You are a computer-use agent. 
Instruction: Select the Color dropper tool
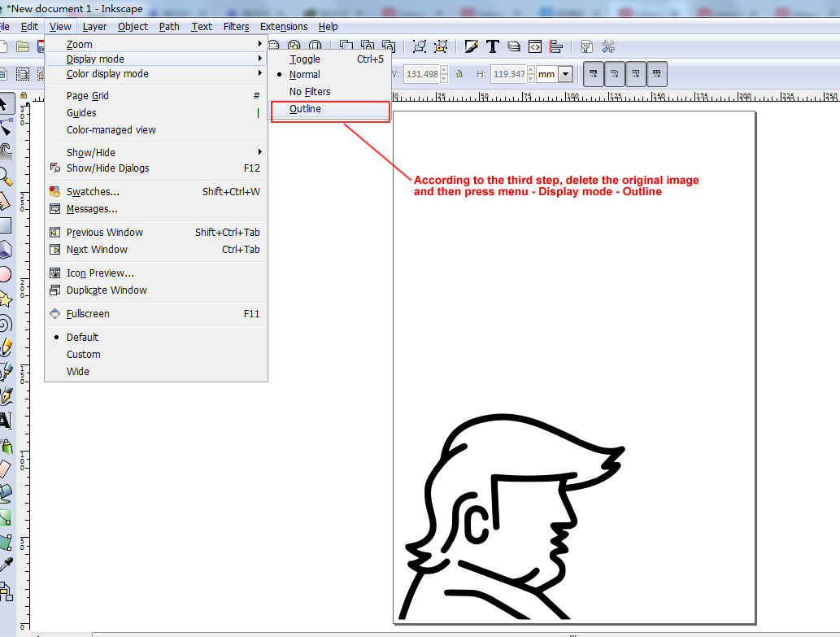pos(5,565)
